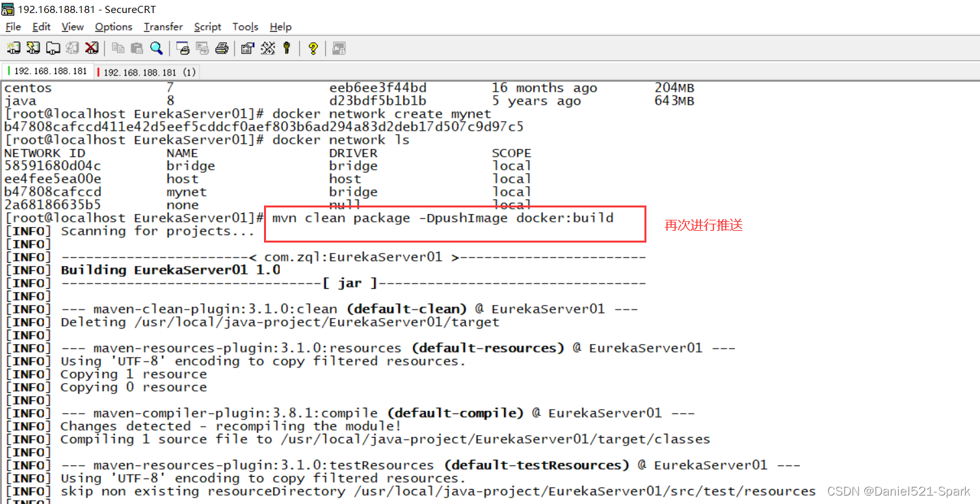Viewport: 980px width, 504px height.
Task: Click the 'docker network create mynet' command
Action: tap(382, 114)
